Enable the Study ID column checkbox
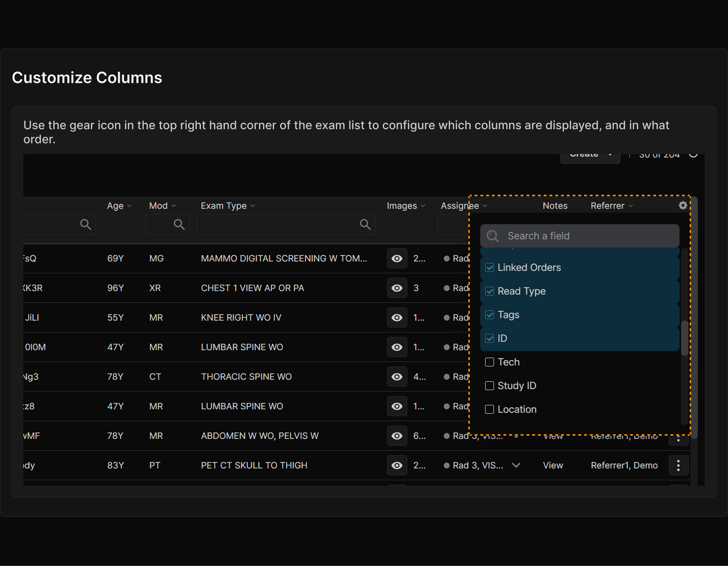728x566 pixels. [489, 386]
